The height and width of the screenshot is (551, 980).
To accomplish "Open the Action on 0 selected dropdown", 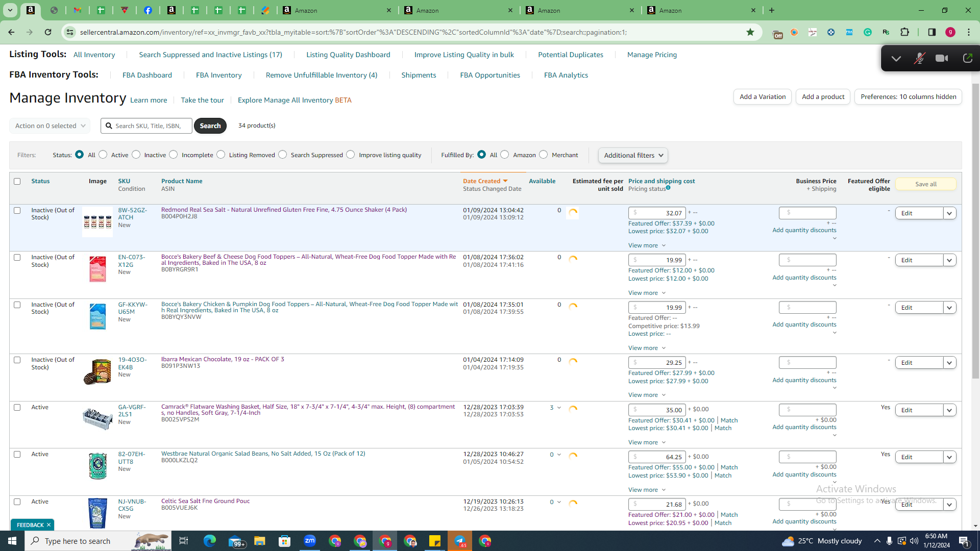I will 50,126.
